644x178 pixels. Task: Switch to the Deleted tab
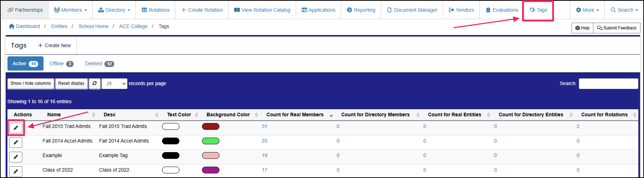pos(99,63)
